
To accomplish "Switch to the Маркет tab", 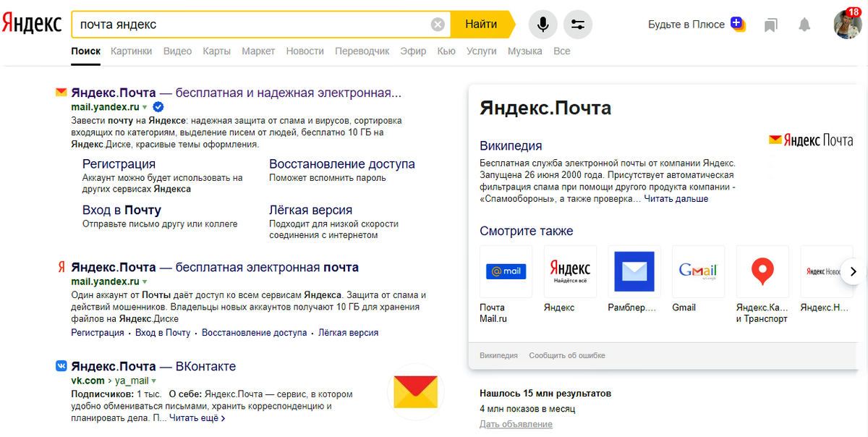I will (x=258, y=51).
